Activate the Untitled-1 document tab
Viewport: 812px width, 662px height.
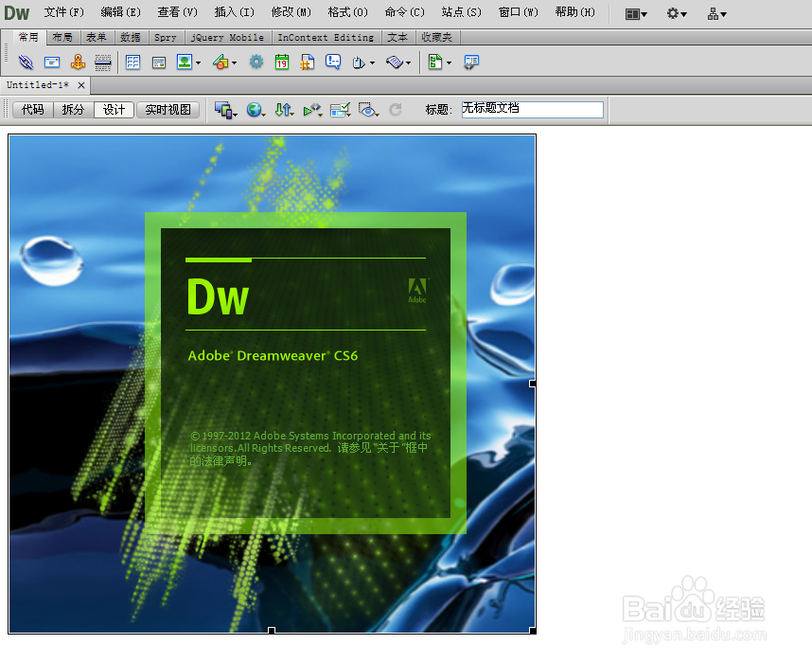pyautogui.click(x=37, y=85)
